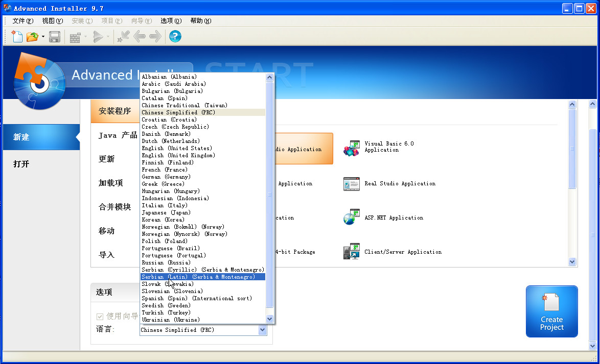Select English (United States) in the list
The image size is (600, 364).
point(176,148)
